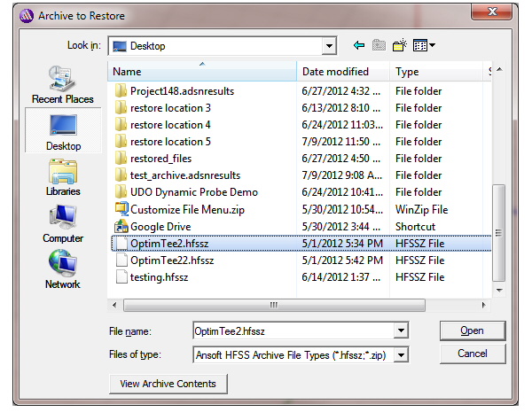Screen dimensions: 532x412
Task: Click the Cancel button
Action: 473,354
